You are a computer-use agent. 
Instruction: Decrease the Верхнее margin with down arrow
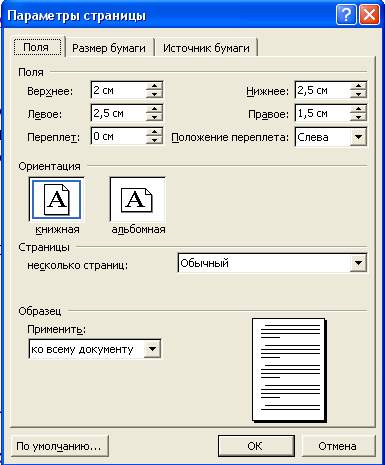click(x=154, y=94)
